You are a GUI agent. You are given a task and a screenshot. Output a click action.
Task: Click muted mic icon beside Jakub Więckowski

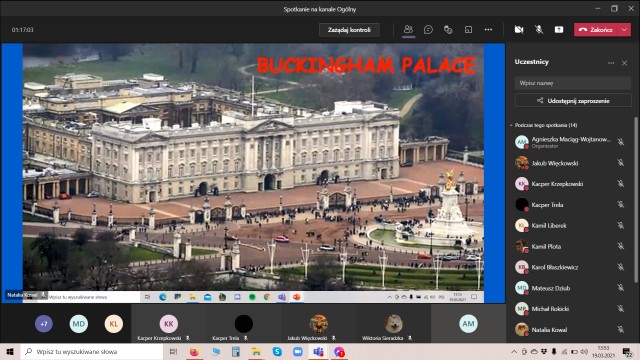coord(620,163)
